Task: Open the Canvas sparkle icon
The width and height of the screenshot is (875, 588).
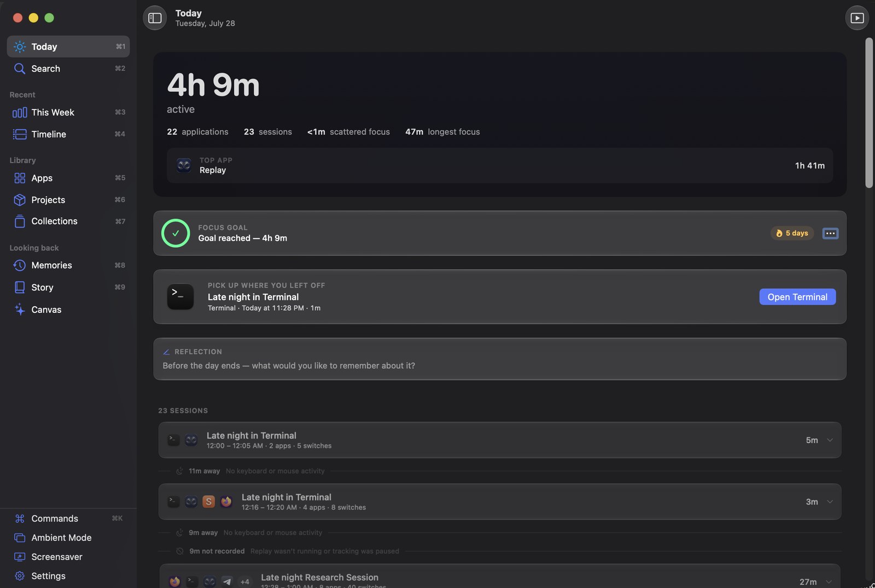Action: click(20, 310)
